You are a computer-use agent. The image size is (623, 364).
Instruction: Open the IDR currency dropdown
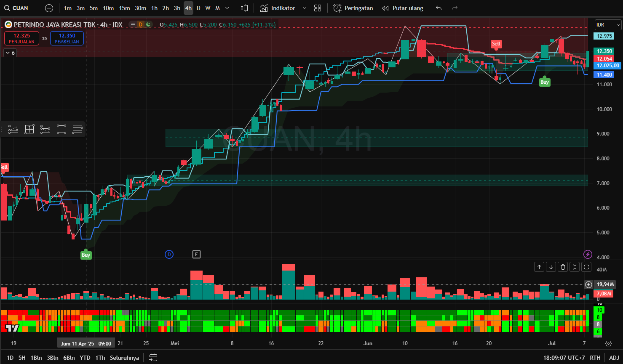click(x=608, y=25)
